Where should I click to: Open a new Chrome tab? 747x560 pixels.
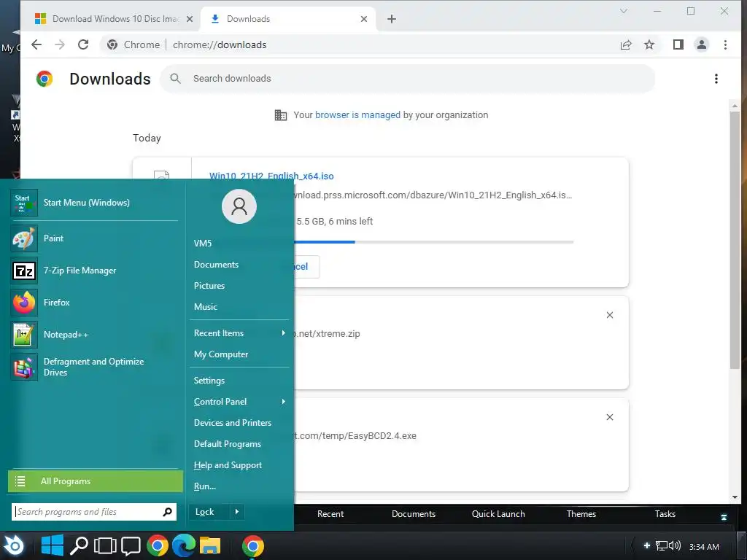pos(391,19)
